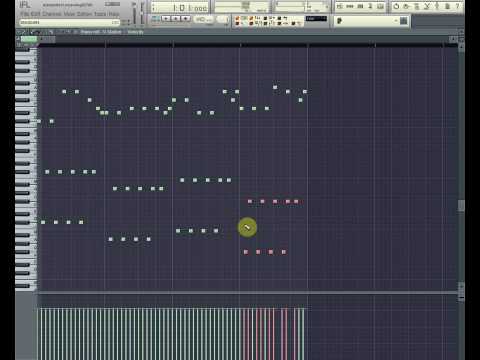Show the piano roll window icon

(x=360, y=6)
